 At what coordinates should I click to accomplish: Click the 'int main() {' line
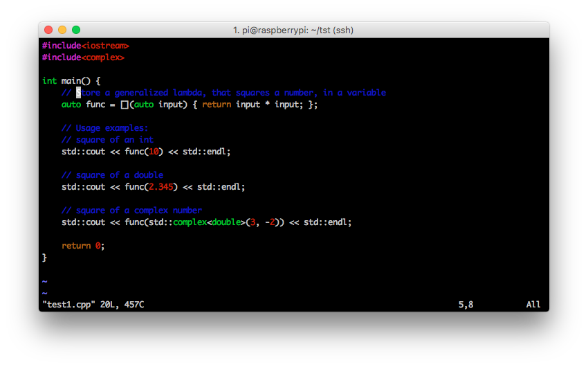pyautogui.click(x=71, y=81)
